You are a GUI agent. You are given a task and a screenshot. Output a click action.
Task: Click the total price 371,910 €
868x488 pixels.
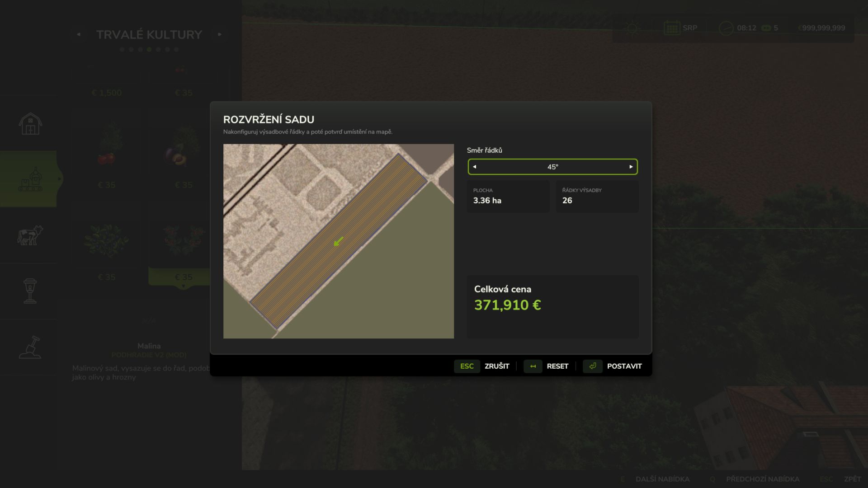coord(507,305)
